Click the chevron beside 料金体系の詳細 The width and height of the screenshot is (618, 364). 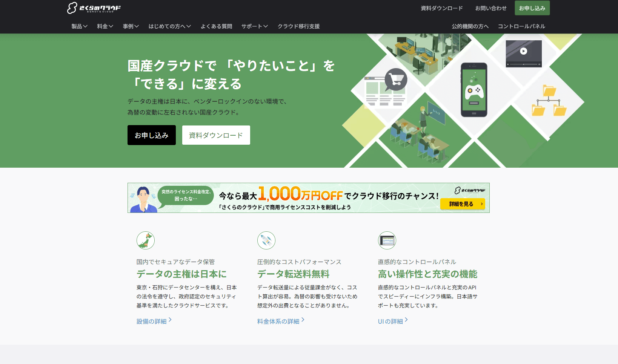303,320
